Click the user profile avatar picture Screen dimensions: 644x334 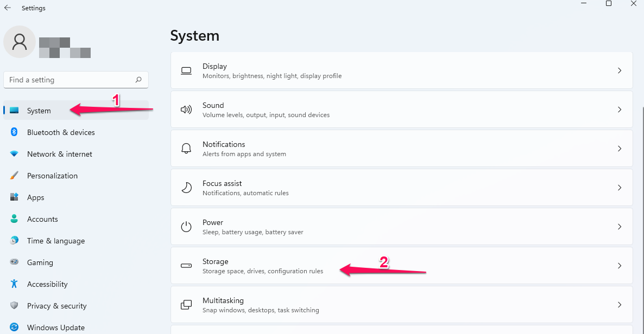click(20, 42)
